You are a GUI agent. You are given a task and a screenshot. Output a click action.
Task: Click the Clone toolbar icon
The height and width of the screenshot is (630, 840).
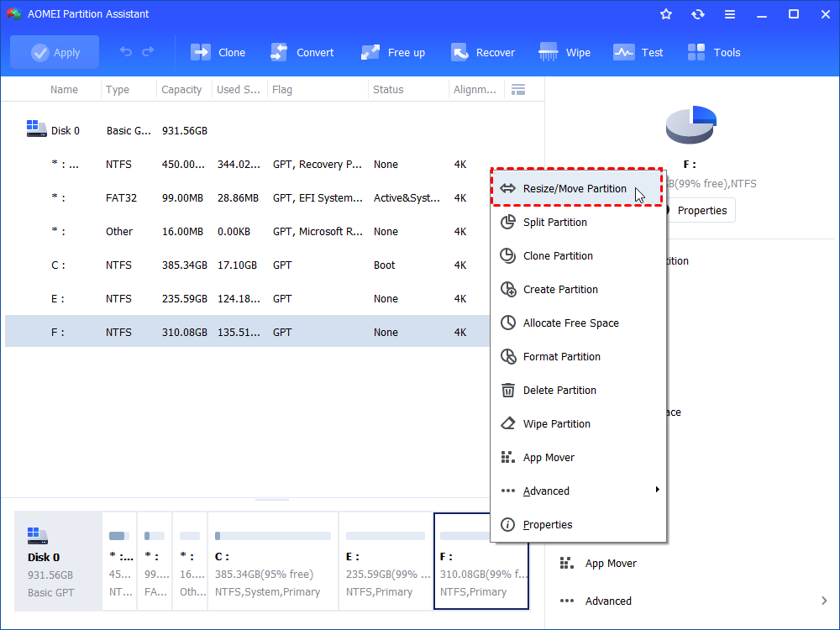[x=218, y=51]
